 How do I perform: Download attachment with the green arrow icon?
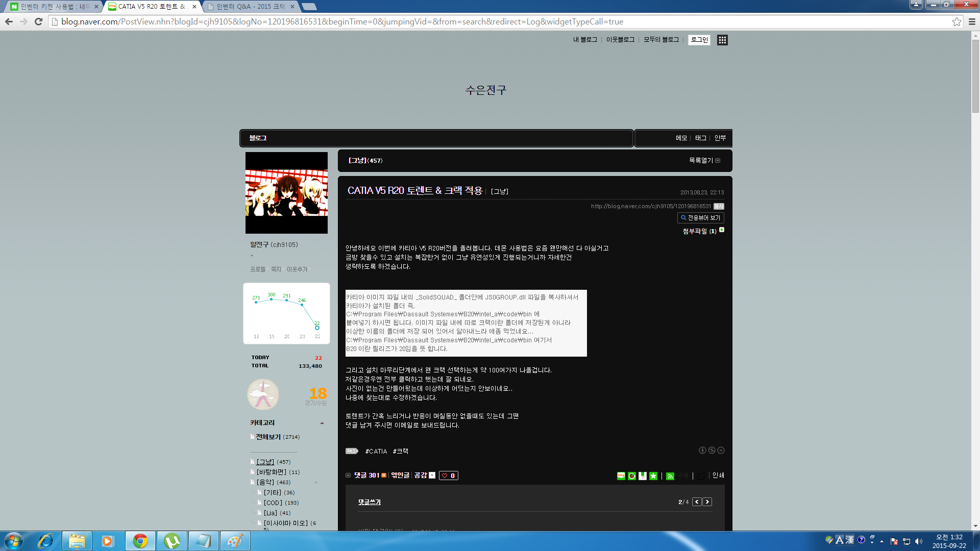tap(722, 230)
